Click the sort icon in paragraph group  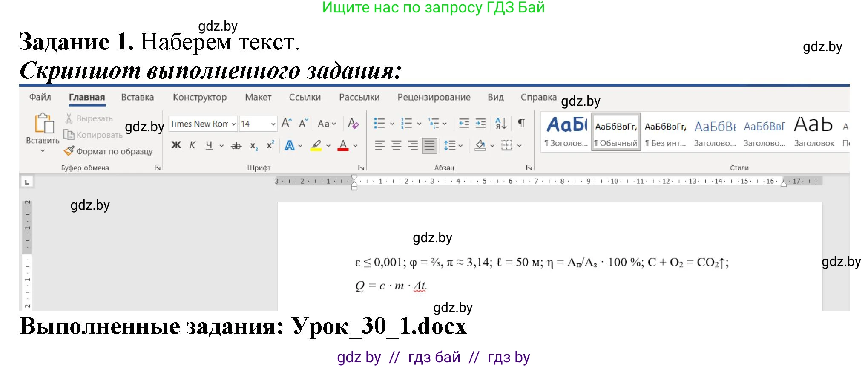pos(501,124)
